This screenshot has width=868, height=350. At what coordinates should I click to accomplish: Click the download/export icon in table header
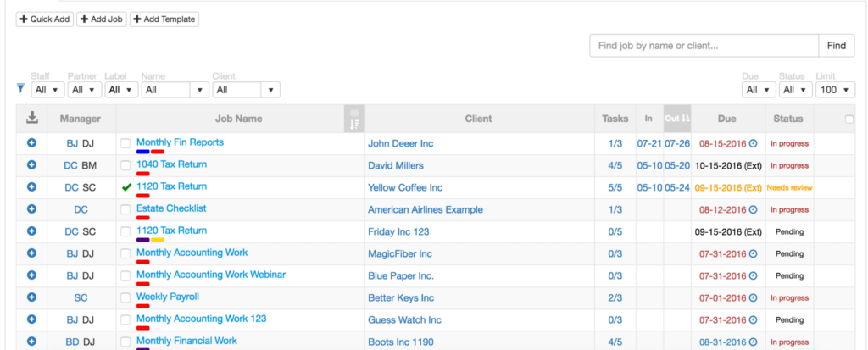tap(32, 118)
